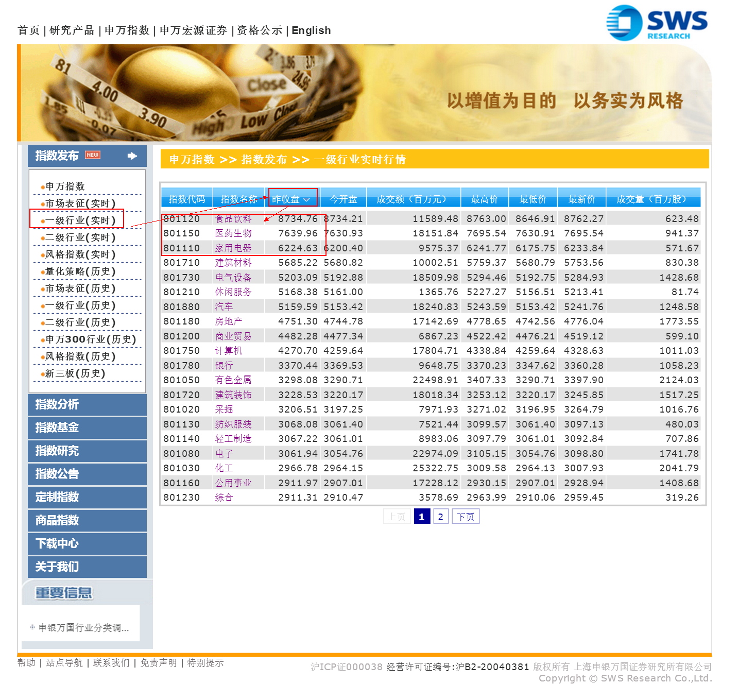Click the 指数名称 column header
This screenshot has width=738, height=700.
(238, 199)
